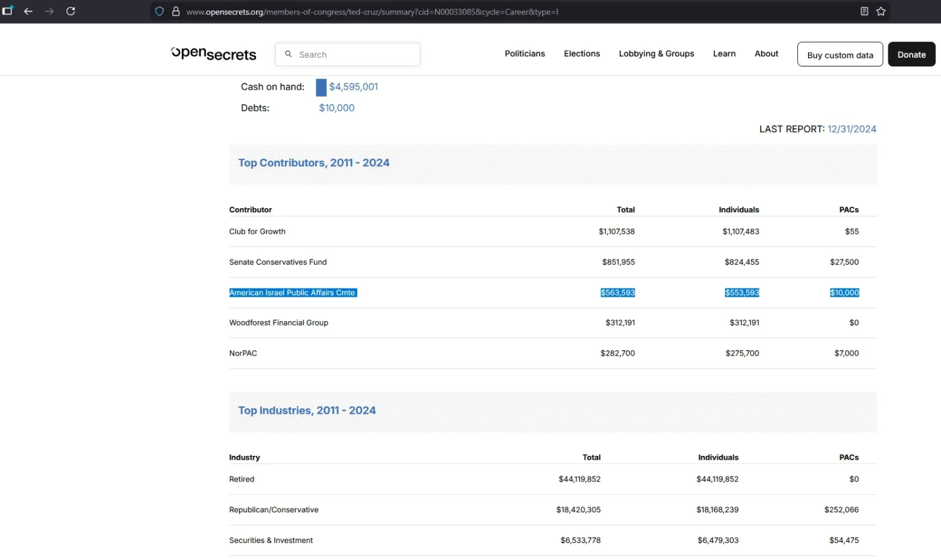Click Woodforest Financial Group total $312,191

point(620,323)
